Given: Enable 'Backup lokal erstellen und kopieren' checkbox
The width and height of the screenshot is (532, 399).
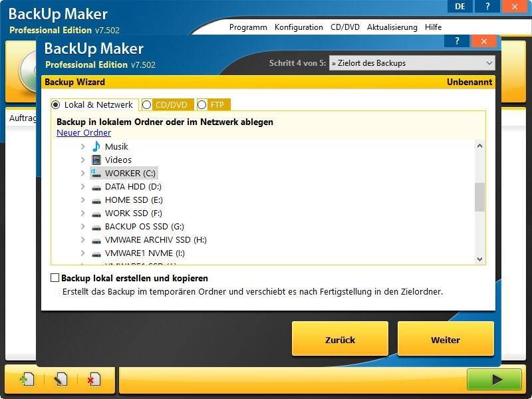Looking at the screenshot, I should pyautogui.click(x=55, y=278).
